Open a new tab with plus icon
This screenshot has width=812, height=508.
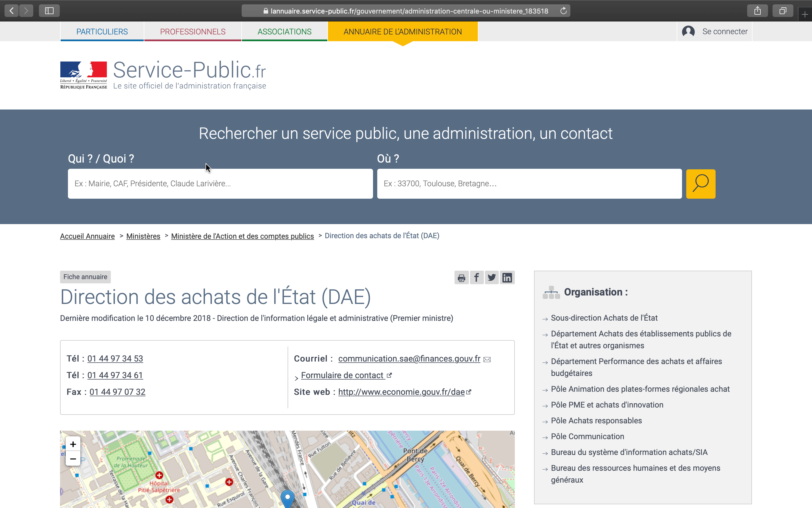[x=805, y=14]
